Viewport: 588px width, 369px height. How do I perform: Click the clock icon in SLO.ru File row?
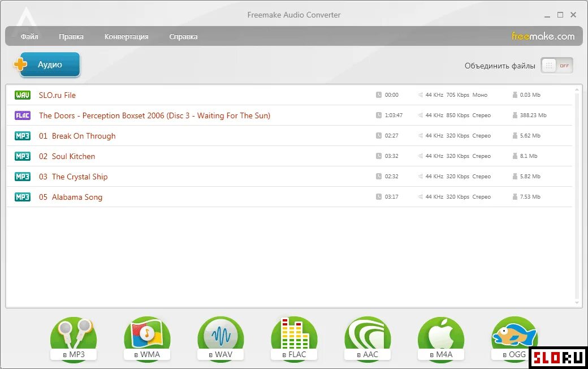379,95
